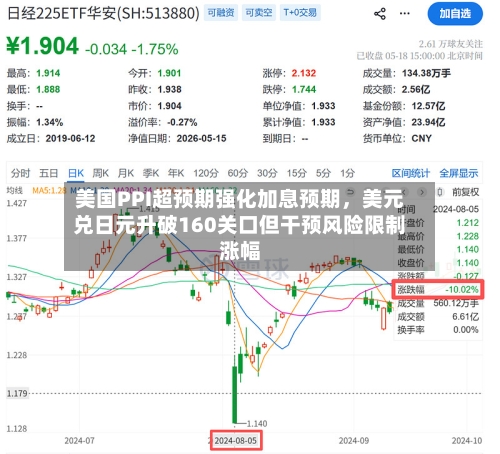Click the 最高 value 1.914
The width and height of the screenshot is (500, 454).
pyautogui.click(x=48, y=73)
